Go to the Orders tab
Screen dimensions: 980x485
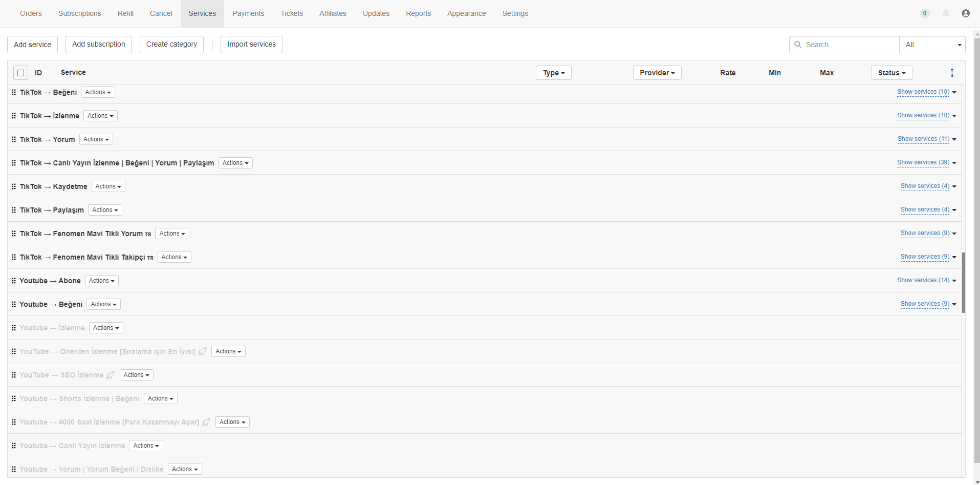(x=31, y=13)
